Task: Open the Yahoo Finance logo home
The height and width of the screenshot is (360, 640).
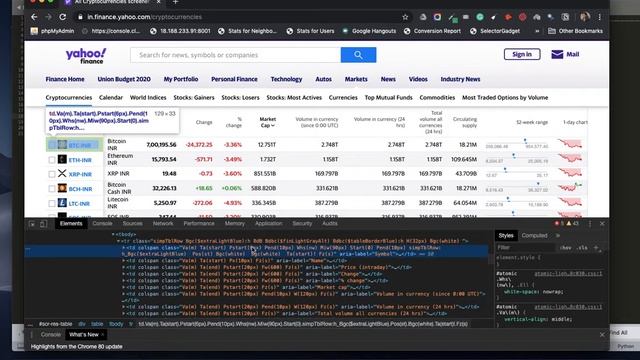Action: pyautogui.click(x=86, y=56)
